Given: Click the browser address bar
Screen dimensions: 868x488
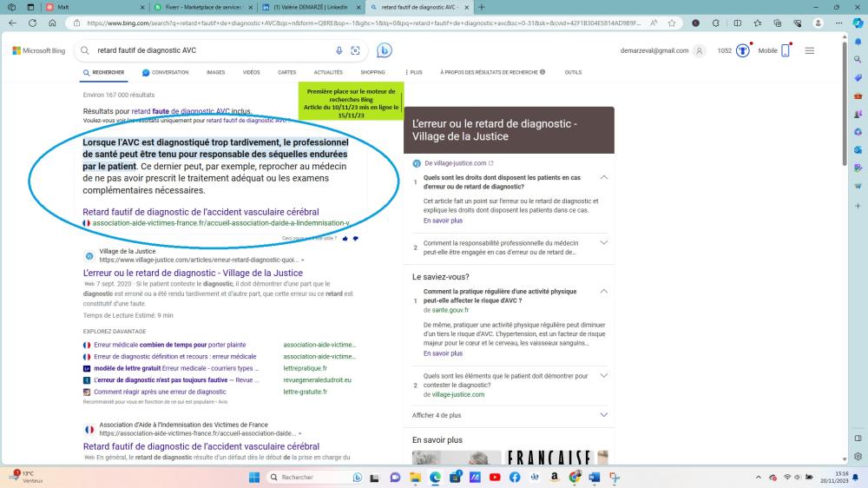Looking at the screenshot, I should [x=363, y=23].
